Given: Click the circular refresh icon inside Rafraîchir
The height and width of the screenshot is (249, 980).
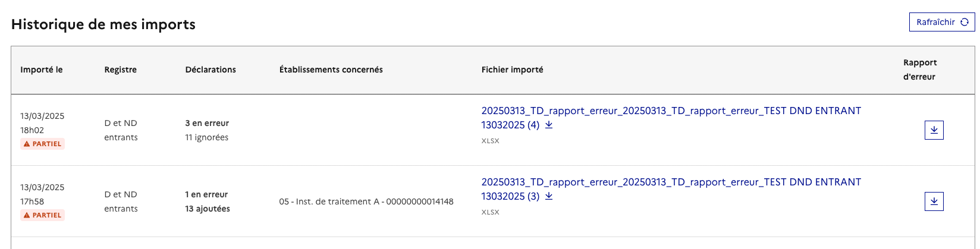Looking at the screenshot, I should click(965, 22).
